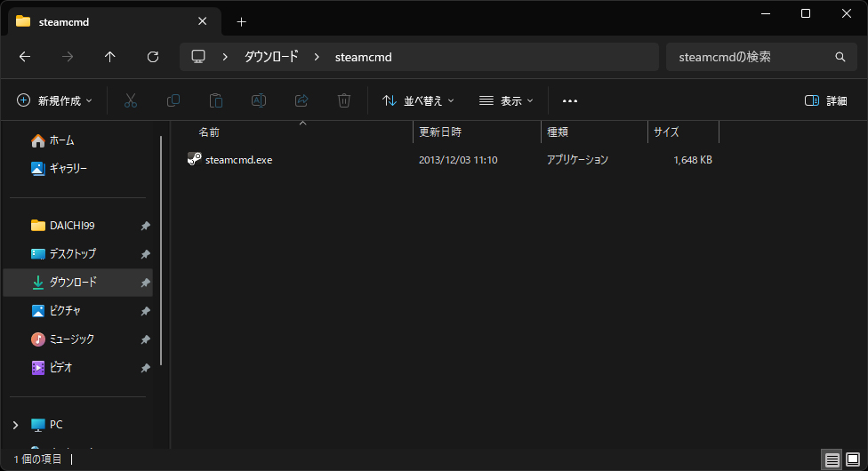Click the delete trash icon
This screenshot has height=471, width=868.
click(344, 100)
